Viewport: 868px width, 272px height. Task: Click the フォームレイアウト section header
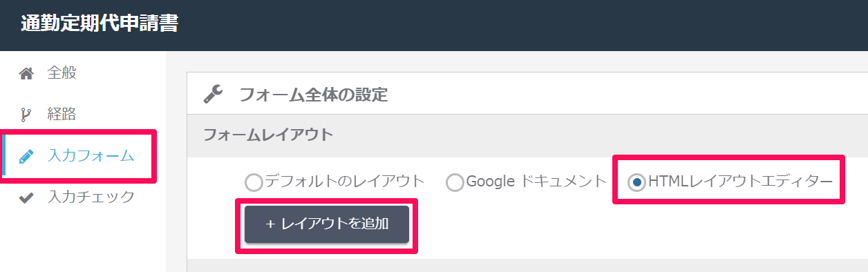[268, 135]
